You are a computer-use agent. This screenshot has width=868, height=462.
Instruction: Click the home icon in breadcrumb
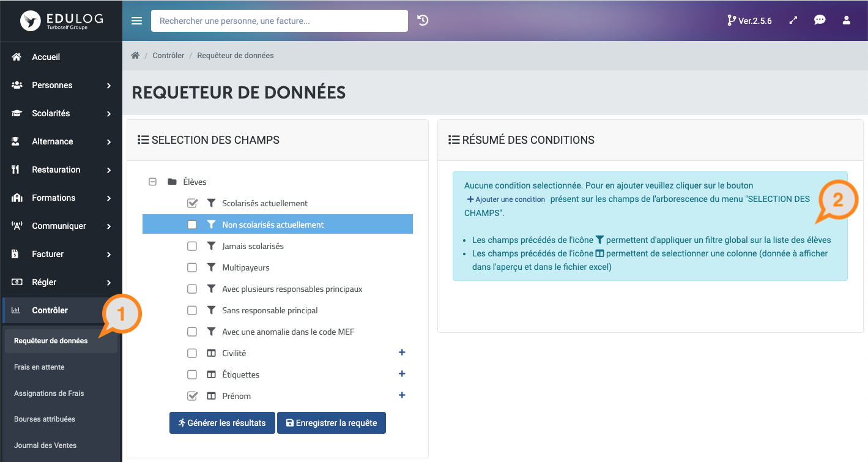pyautogui.click(x=135, y=55)
